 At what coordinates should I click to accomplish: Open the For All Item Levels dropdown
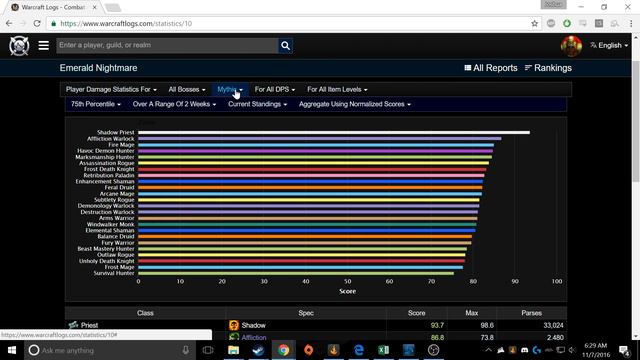pos(337,89)
